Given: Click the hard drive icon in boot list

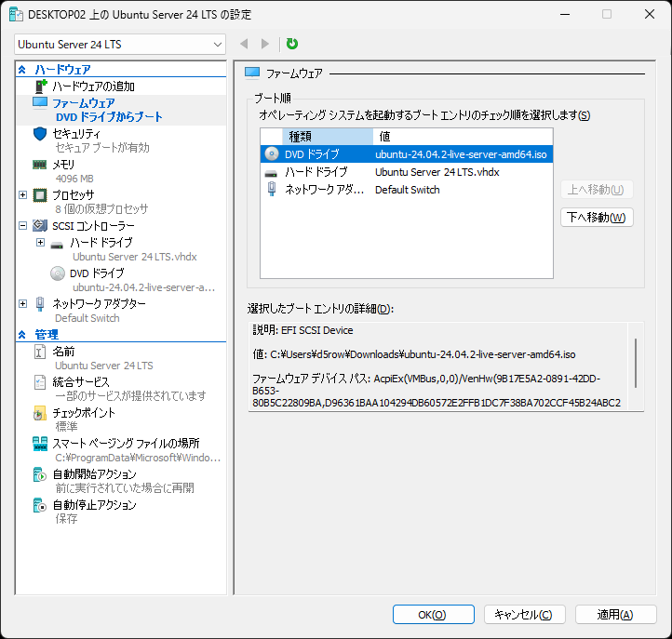Looking at the screenshot, I should [271, 173].
